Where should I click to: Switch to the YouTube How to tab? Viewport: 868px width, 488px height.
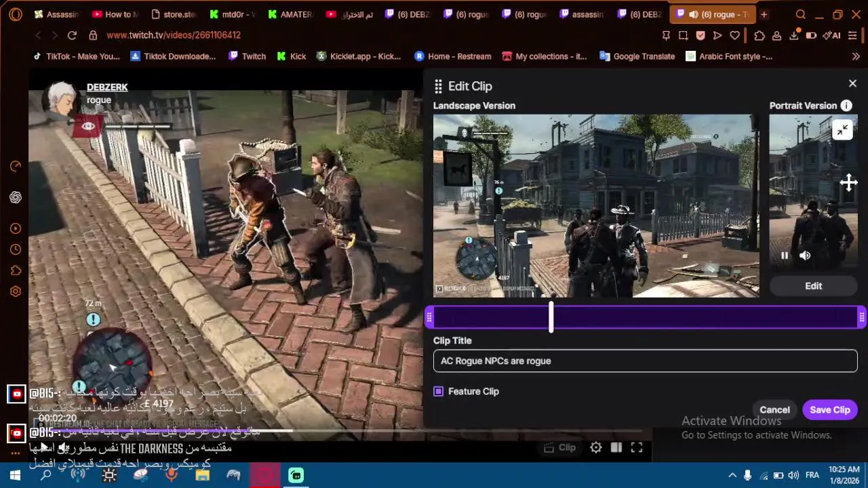click(115, 14)
